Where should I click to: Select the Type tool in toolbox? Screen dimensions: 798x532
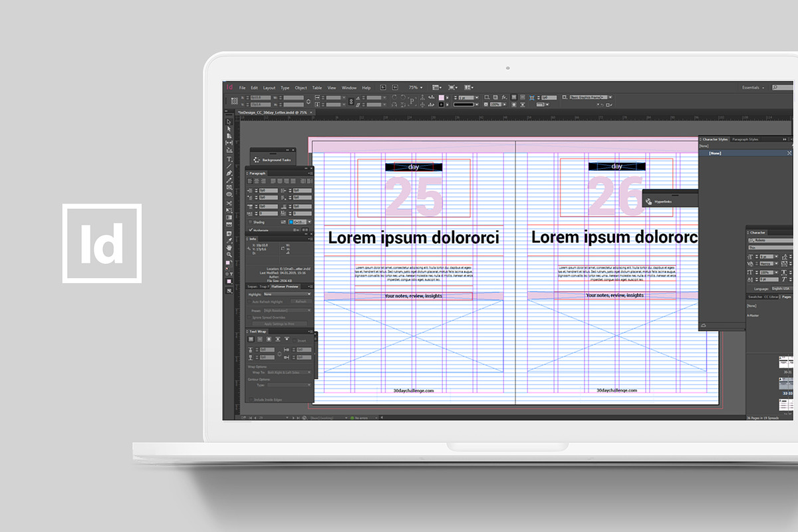coord(229,159)
